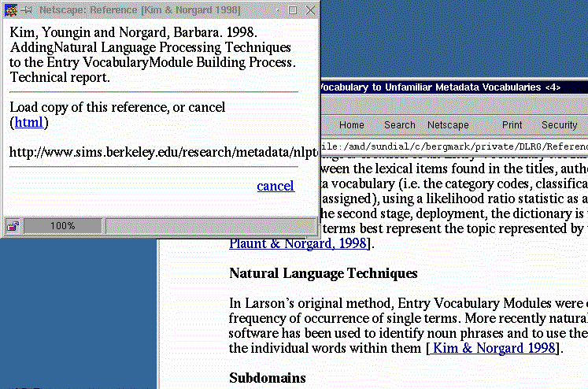
Task: Click the Search toolbar button
Action: coord(399,124)
